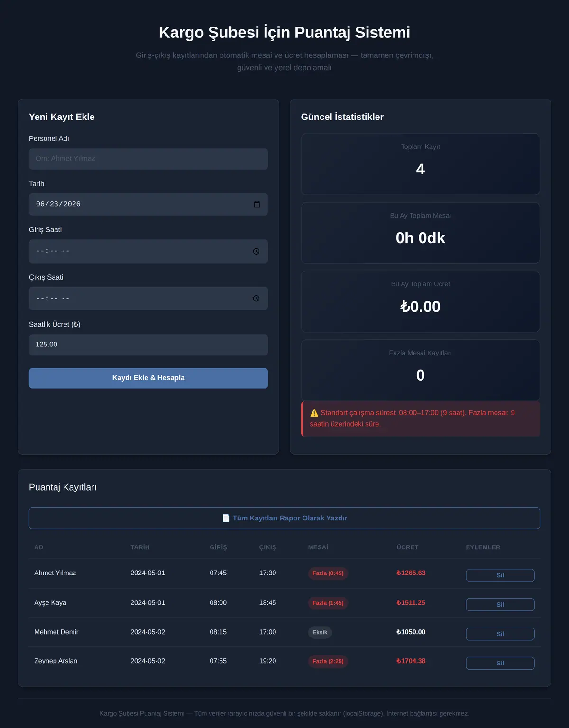Click the Saatlik Ücret input field
The height and width of the screenshot is (728, 569).
click(148, 345)
